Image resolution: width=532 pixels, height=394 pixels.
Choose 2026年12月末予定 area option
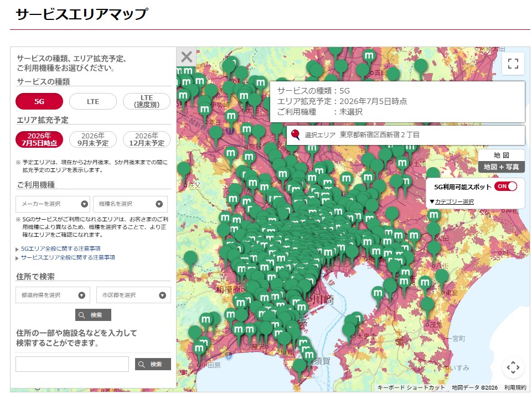(x=147, y=139)
